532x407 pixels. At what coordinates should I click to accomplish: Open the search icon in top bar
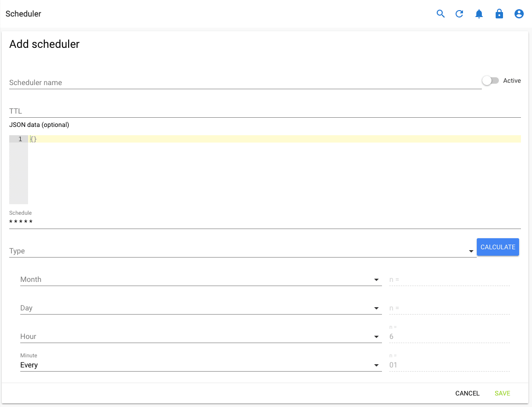point(440,14)
